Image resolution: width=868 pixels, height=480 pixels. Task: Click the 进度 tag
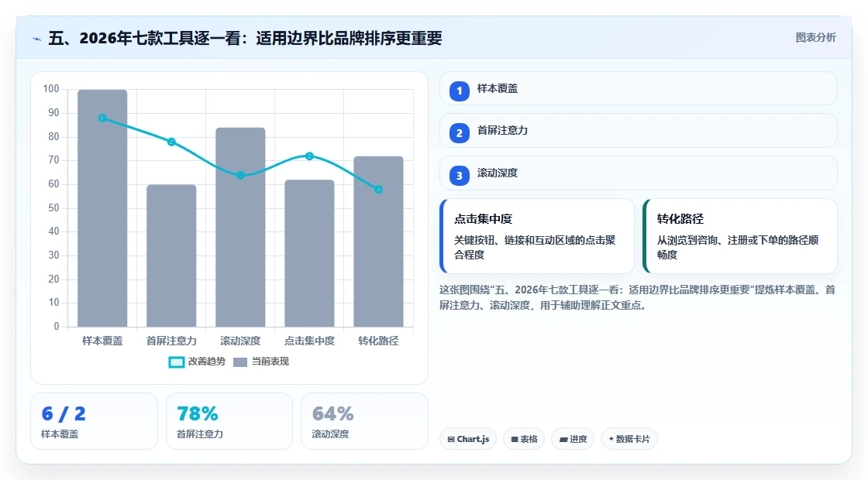[573, 438]
